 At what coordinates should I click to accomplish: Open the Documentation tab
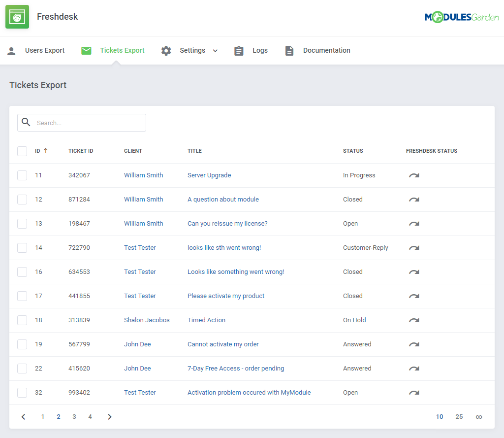(x=327, y=50)
